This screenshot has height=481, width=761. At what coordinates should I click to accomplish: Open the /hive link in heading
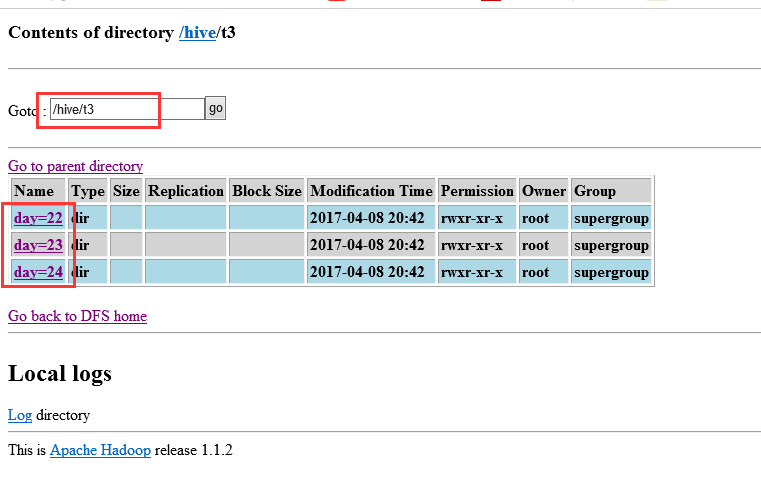tap(198, 33)
